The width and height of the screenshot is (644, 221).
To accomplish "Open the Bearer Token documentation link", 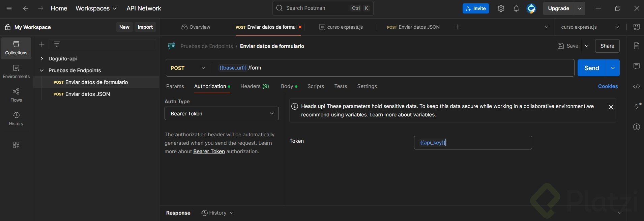I will click(x=209, y=151).
